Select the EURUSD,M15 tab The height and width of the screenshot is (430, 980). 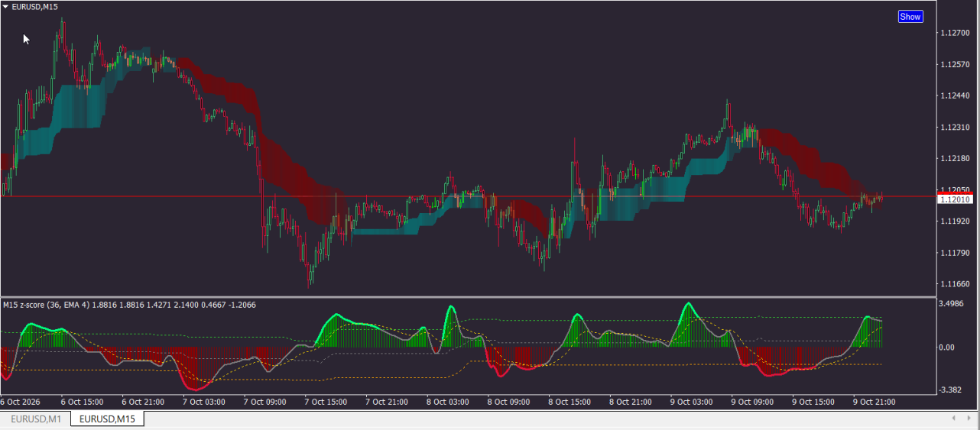click(x=108, y=419)
